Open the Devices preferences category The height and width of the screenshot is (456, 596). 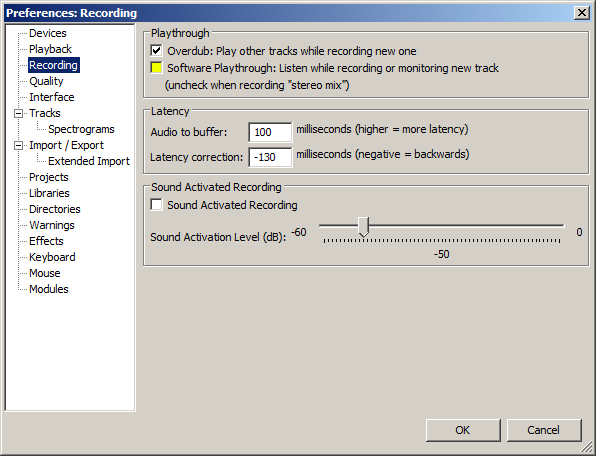tap(48, 33)
